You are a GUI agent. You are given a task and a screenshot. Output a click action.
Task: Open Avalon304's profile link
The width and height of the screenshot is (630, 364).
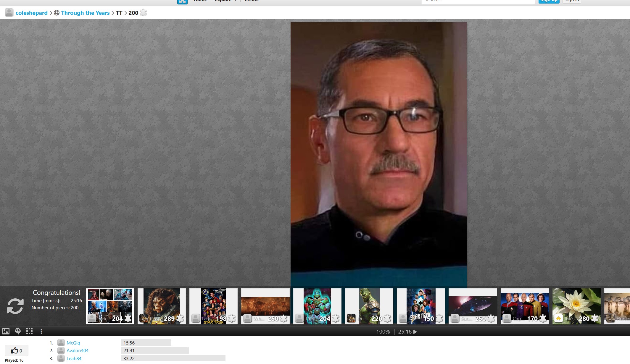pos(78,350)
